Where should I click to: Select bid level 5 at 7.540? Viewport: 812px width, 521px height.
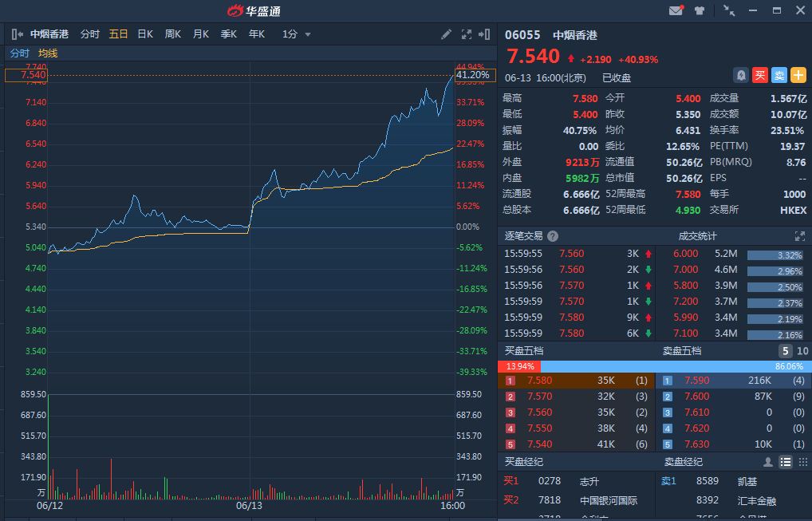[577, 444]
